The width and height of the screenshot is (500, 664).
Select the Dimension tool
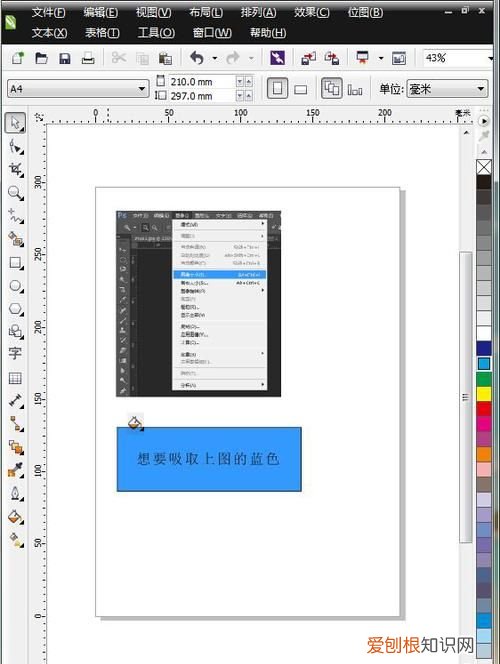pos(16,400)
